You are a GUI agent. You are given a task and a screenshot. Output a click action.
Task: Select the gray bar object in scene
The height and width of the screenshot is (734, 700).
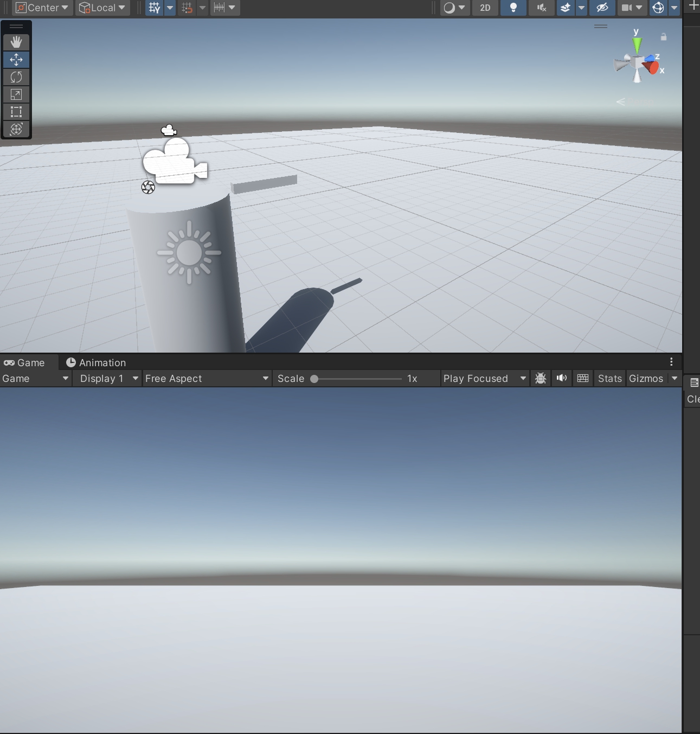264,184
